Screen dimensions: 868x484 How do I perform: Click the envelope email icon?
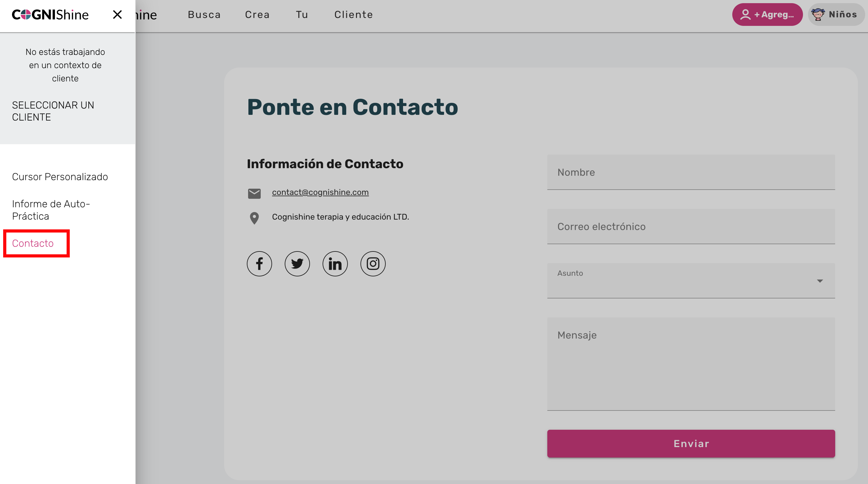click(x=254, y=193)
